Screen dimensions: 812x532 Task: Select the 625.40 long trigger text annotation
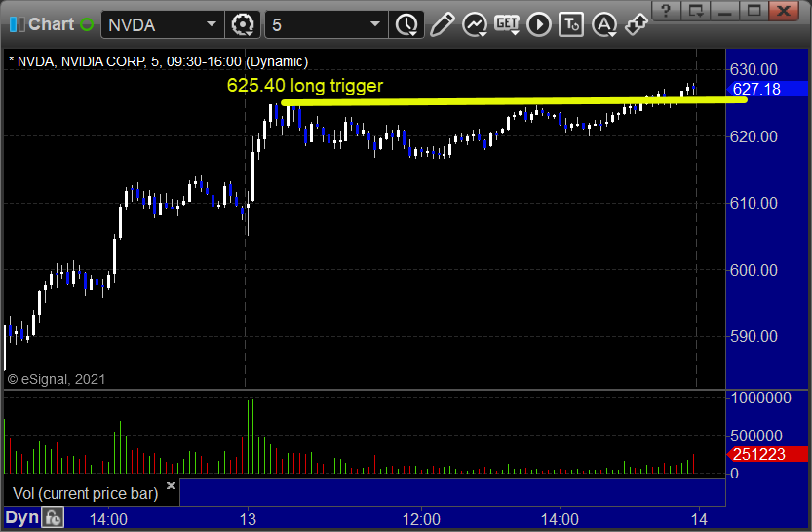305,86
